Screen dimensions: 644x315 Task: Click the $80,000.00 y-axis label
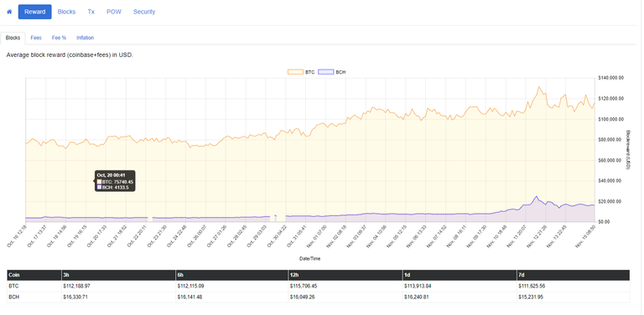pyautogui.click(x=610, y=139)
